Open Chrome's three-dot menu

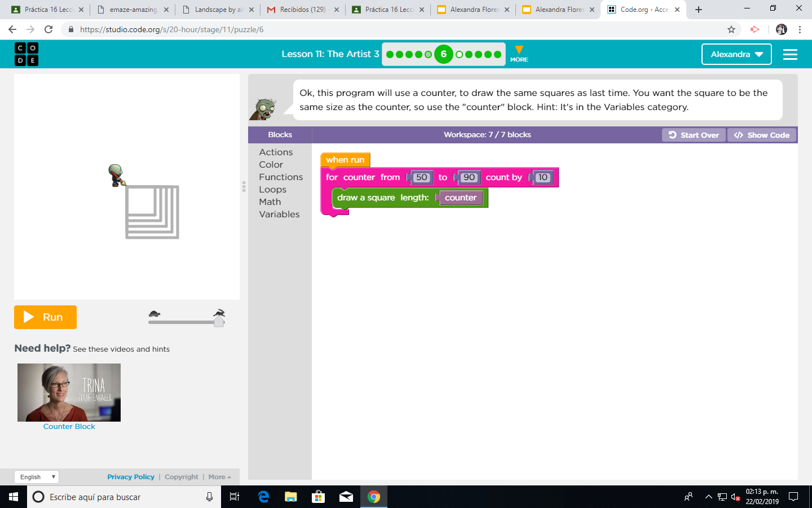[800, 29]
